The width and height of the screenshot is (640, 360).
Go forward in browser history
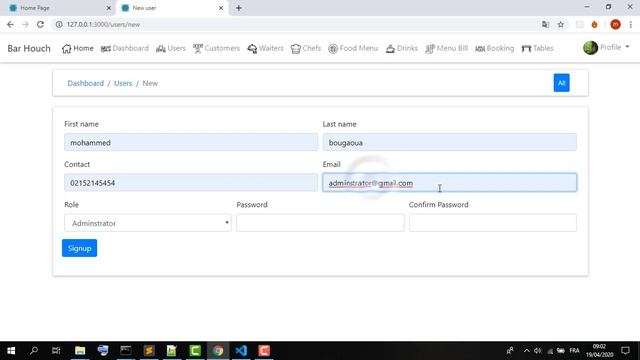25,24
